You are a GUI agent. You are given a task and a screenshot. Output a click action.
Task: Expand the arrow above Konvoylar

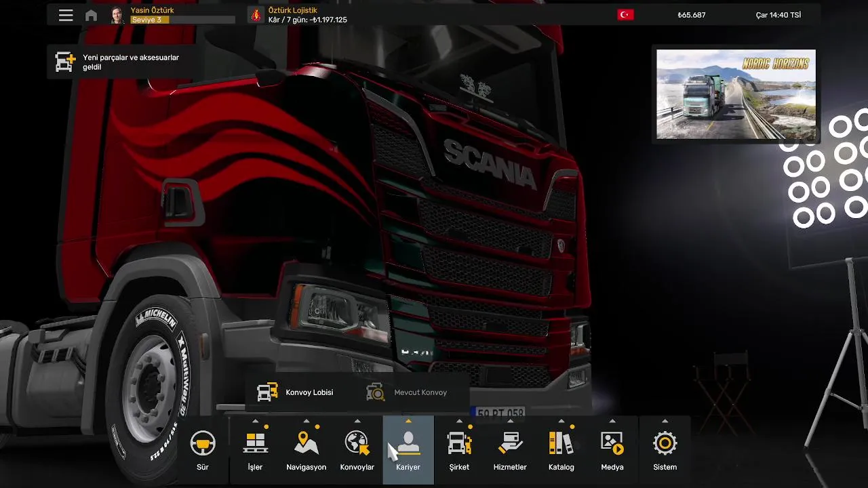tap(357, 421)
